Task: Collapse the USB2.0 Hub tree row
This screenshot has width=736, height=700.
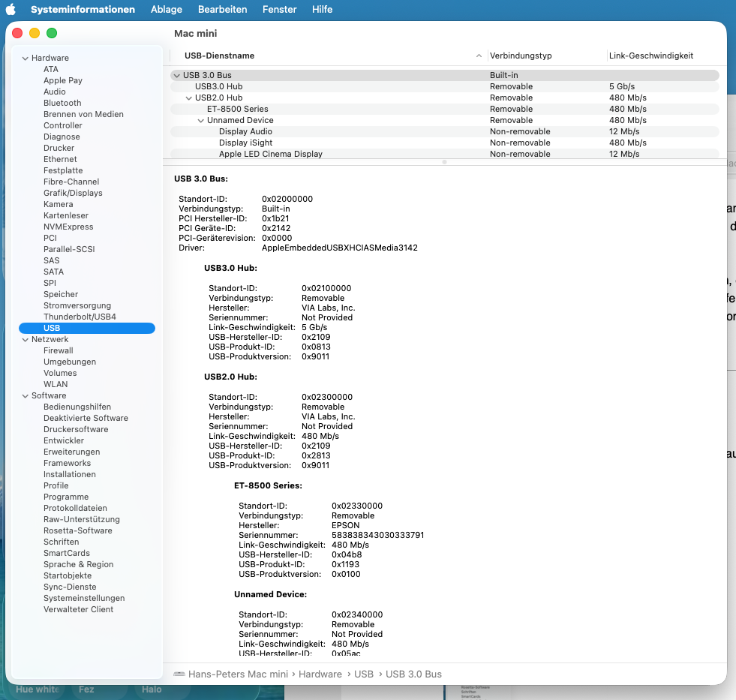Action: [189, 98]
